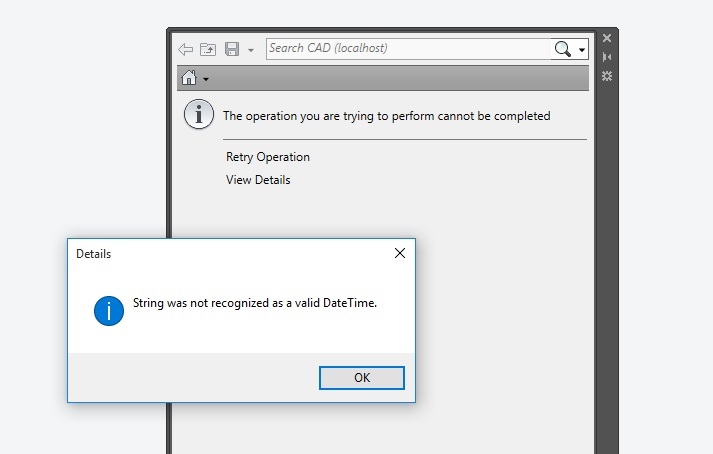Close the palette using its X icon
Screen dimensions: 713x454
606,38
